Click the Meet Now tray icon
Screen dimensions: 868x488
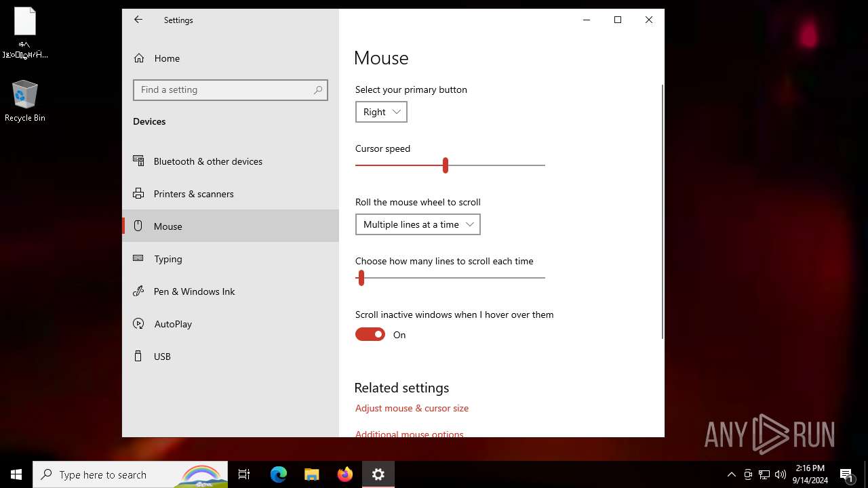pos(748,474)
